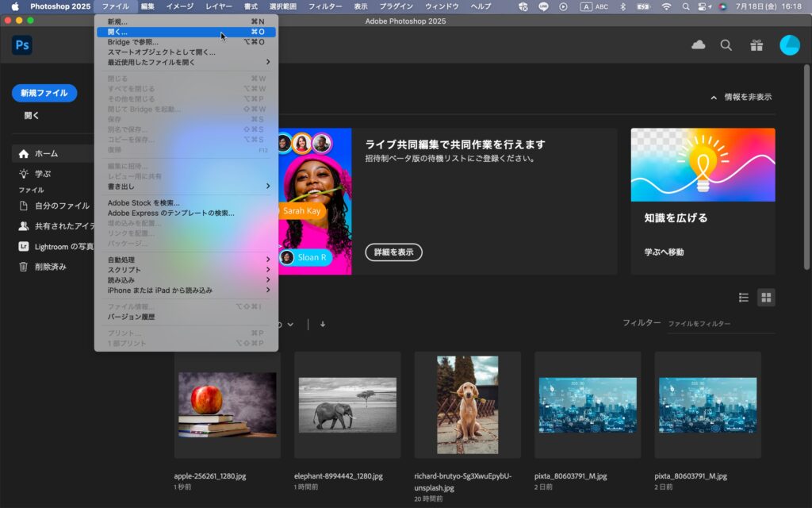812x508 pixels.
Task: Open the 知識を広げる lightbulb card image
Action: (703, 165)
